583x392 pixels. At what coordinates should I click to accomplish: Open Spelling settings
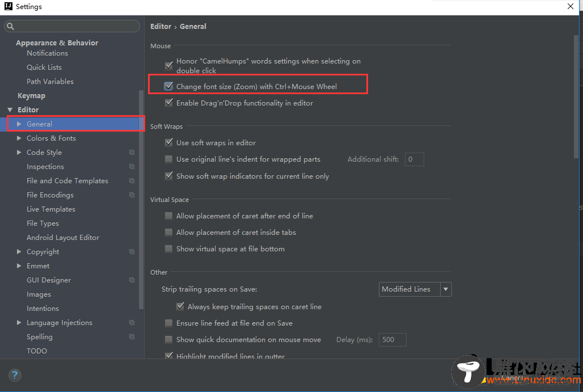pyautogui.click(x=39, y=336)
